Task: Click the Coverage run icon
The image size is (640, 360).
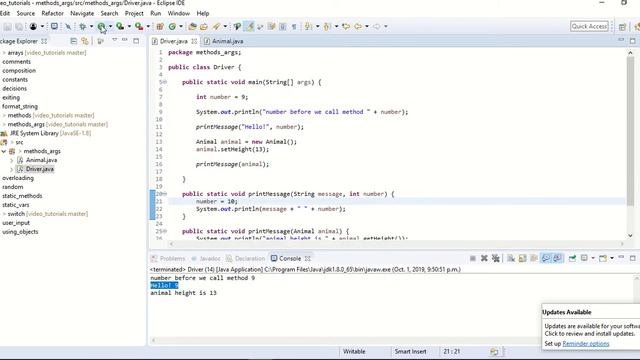Action: coord(120,27)
